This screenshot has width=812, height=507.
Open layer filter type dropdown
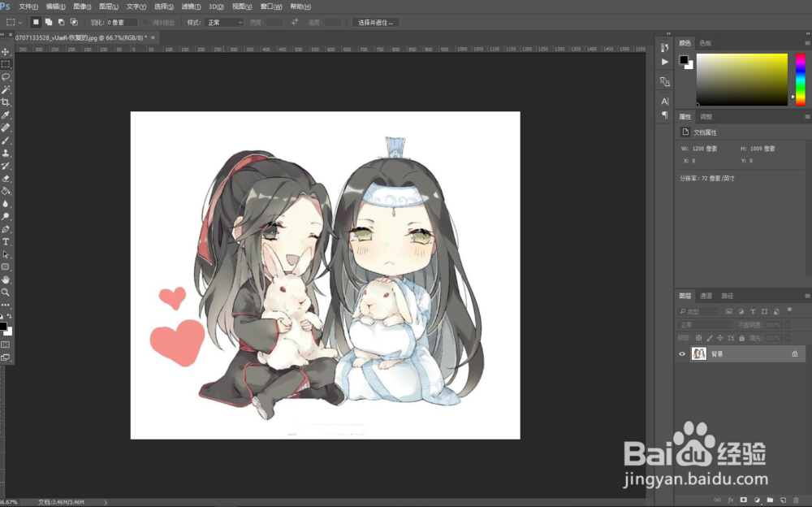(698, 311)
